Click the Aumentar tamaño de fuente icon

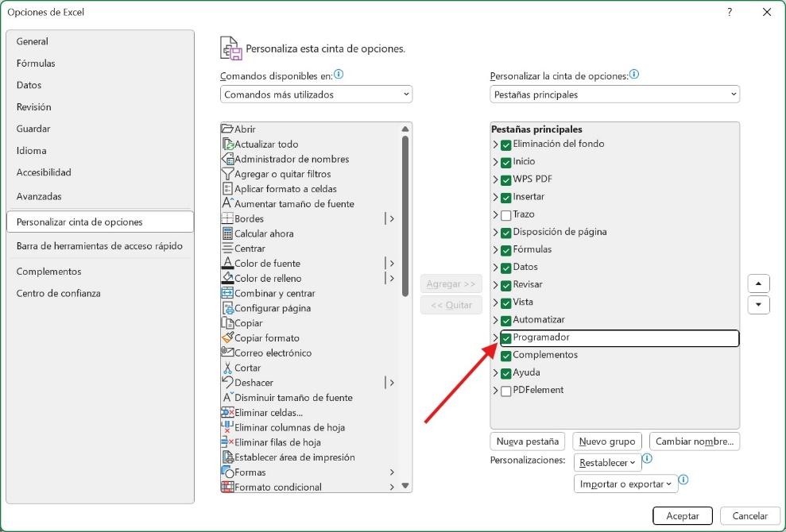pyautogui.click(x=227, y=203)
